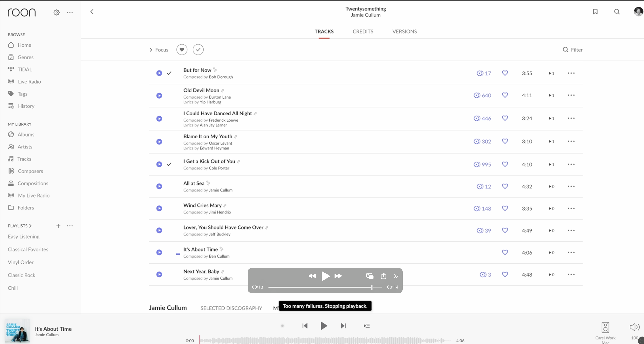The image size is (644, 344).
Task: Open playlists more options menu
Action: (70, 226)
